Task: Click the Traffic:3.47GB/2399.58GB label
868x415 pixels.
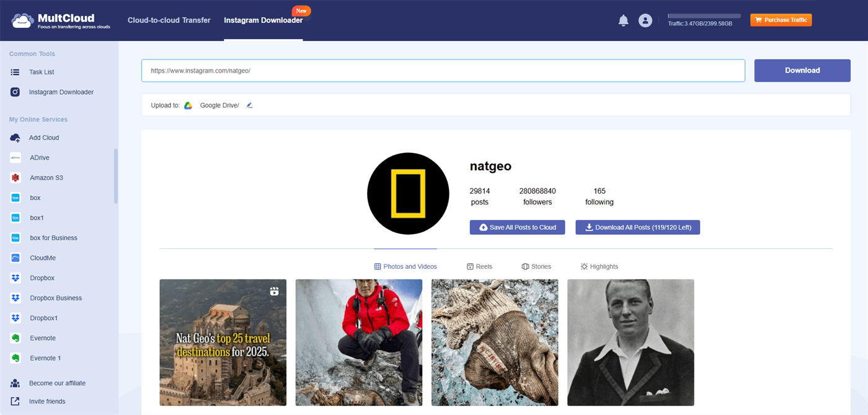Action: [700, 24]
